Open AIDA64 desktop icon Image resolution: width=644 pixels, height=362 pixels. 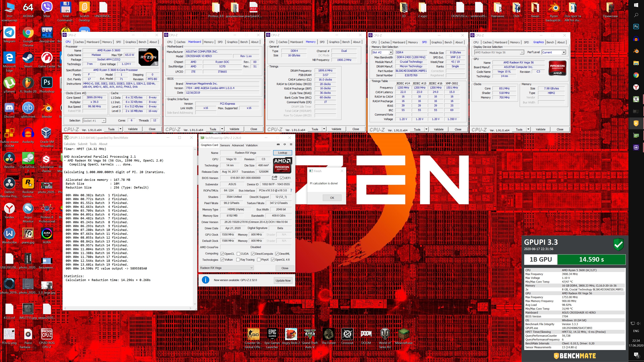pos(28,10)
